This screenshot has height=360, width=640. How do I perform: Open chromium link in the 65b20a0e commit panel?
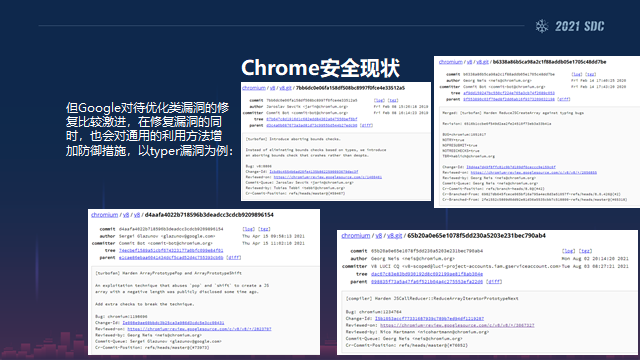(x=356, y=236)
